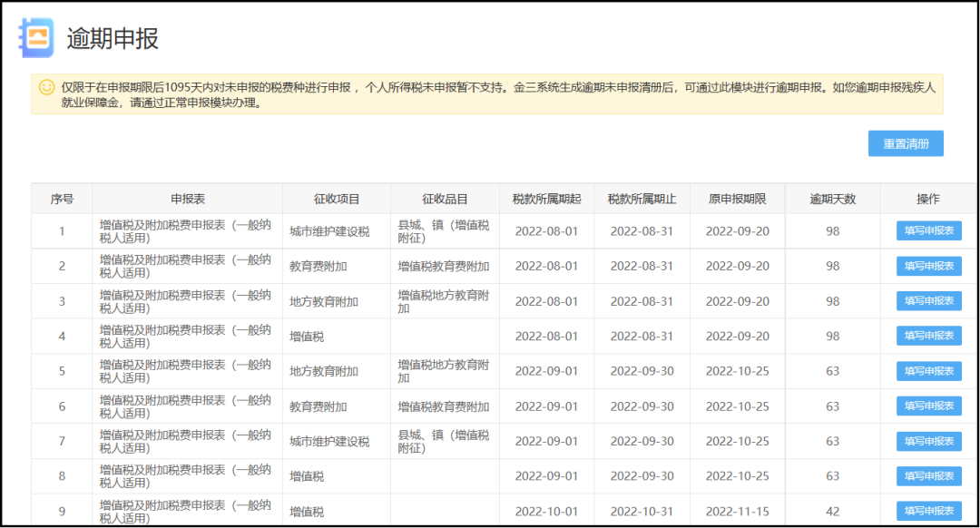Click overdue days 63 in row 8
The width and height of the screenshot is (980, 528).
(832, 476)
